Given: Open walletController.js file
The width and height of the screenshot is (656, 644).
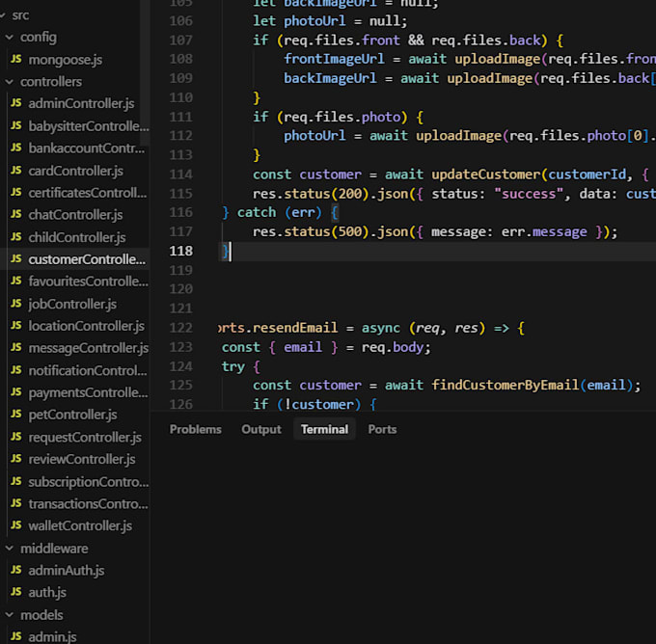Looking at the screenshot, I should (80, 526).
